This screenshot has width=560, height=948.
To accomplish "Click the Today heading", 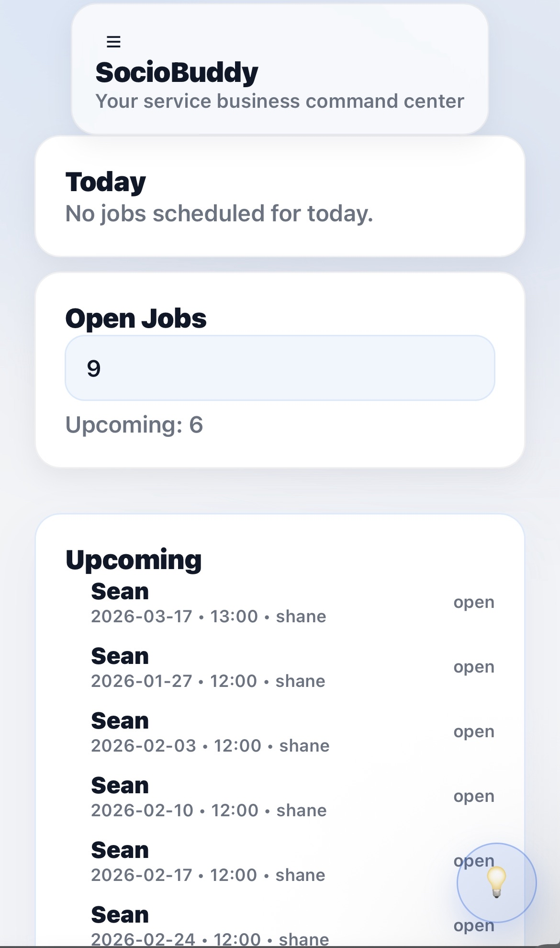I will point(105,181).
